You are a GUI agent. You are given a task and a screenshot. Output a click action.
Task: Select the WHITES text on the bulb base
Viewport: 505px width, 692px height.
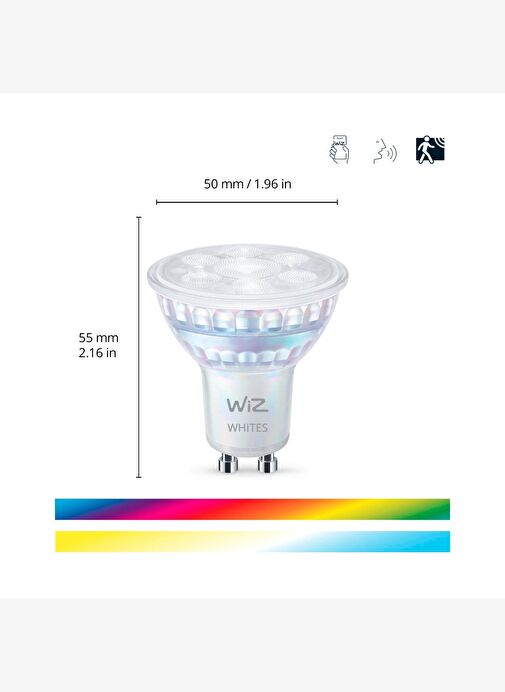point(248,428)
